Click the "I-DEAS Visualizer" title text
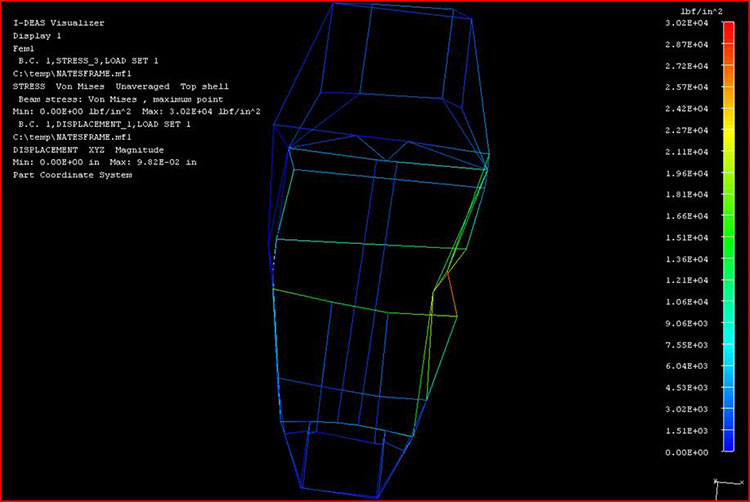 click(58, 23)
